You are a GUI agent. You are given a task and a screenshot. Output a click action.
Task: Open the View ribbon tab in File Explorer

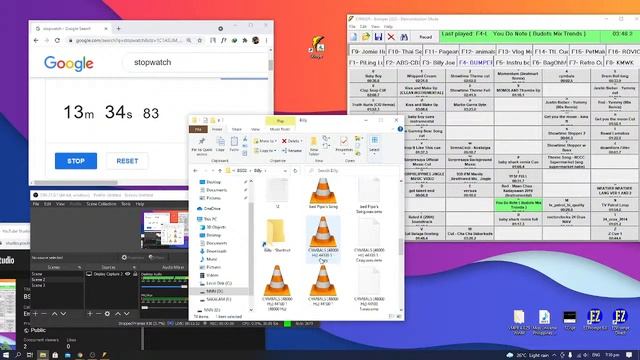pos(256,129)
